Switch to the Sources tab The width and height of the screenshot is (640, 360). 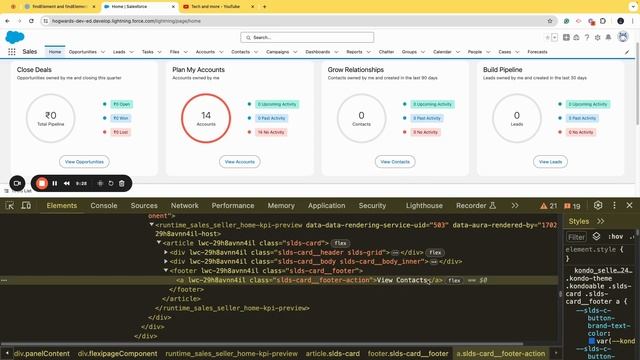144,206
